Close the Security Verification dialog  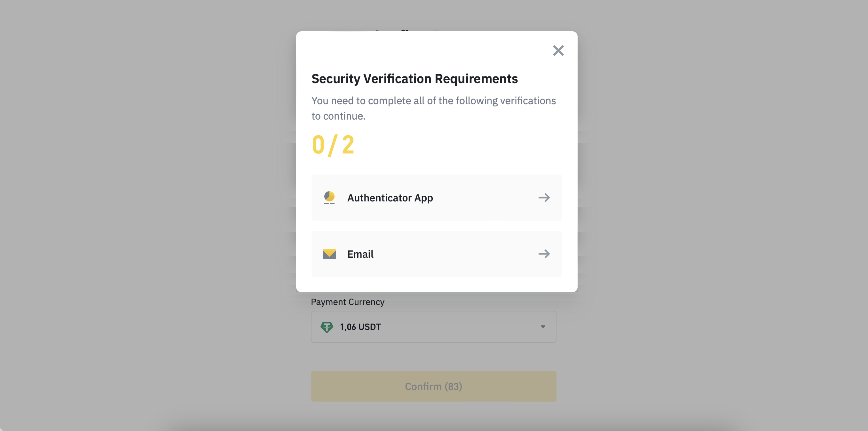click(558, 51)
